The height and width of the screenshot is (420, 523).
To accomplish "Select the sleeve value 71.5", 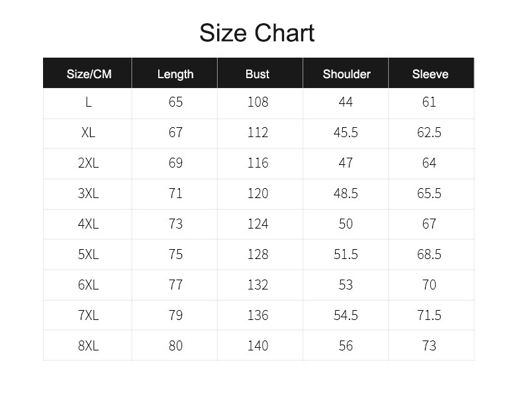I will tap(429, 315).
